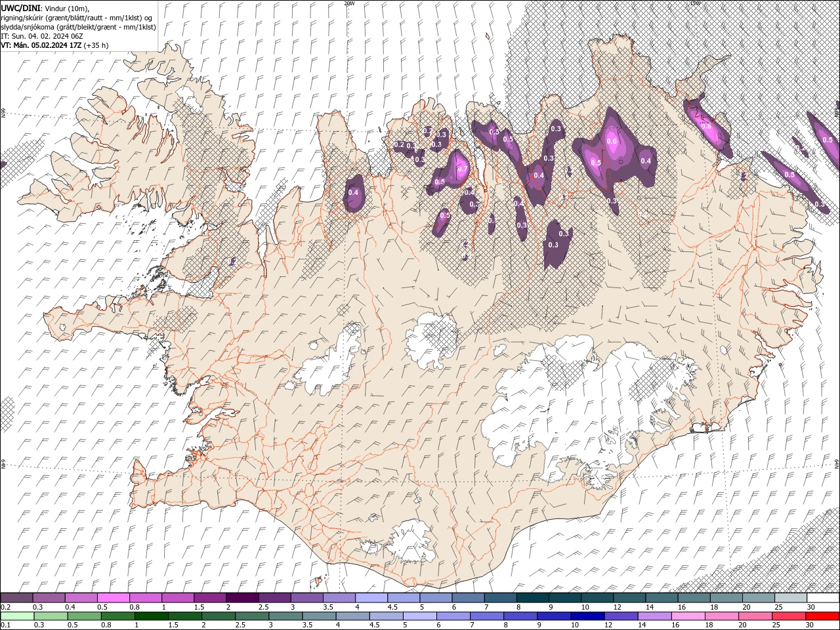The width and height of the screenshot is (840, 630).
Task: Click the 15W longitude label
Action: pyautogui.click(x=695, y=3)
